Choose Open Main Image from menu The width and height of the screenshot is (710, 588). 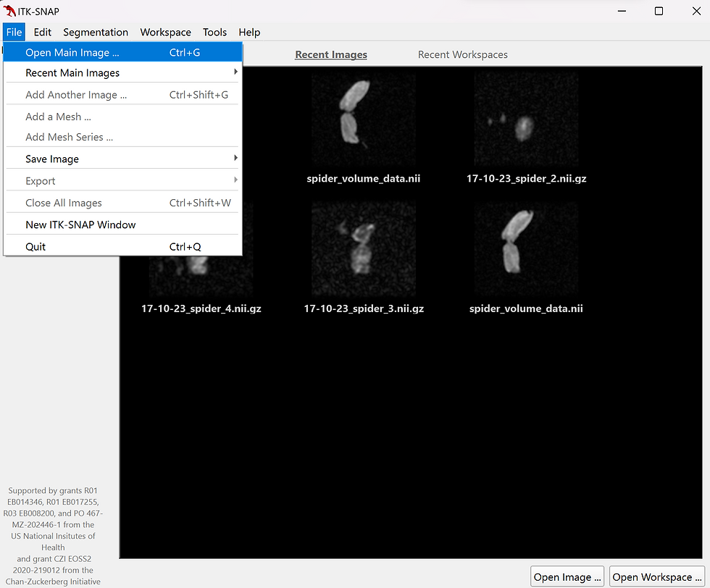[122, 53]
